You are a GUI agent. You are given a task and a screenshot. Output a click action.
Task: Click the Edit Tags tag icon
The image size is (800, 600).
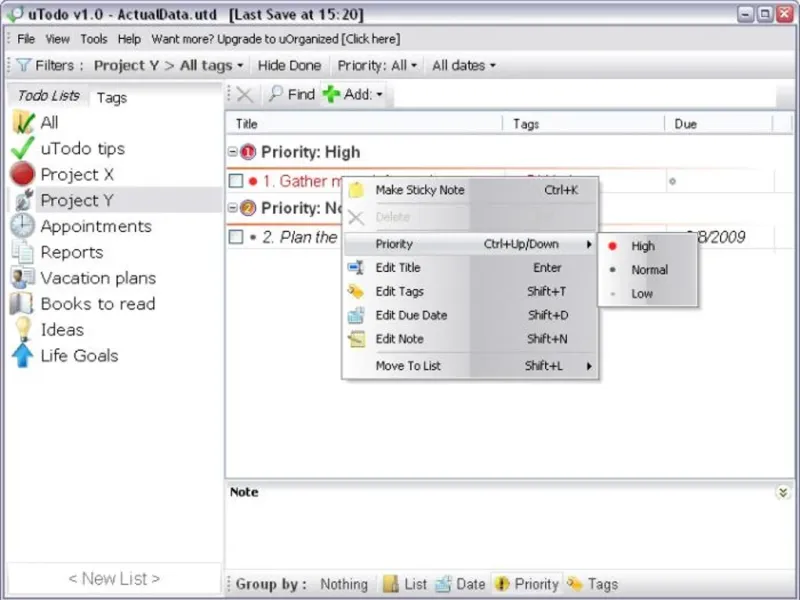tap(356, 291)
